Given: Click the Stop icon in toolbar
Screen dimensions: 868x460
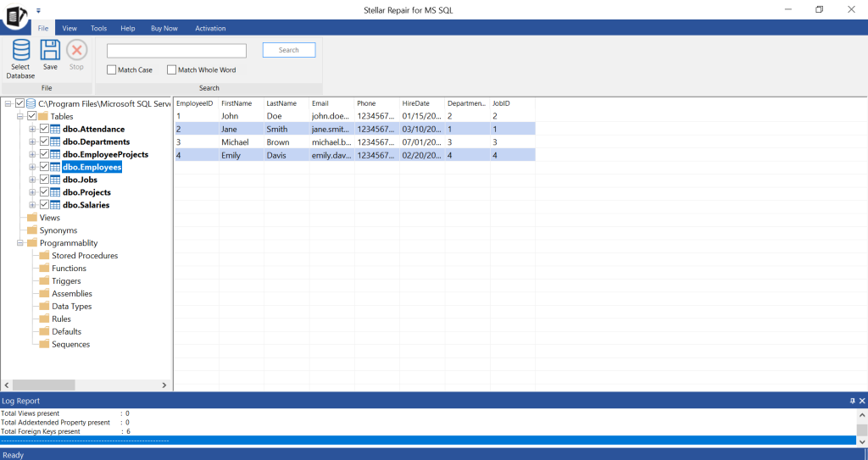Looking at the screenshot, I should [x=76, y=50].
